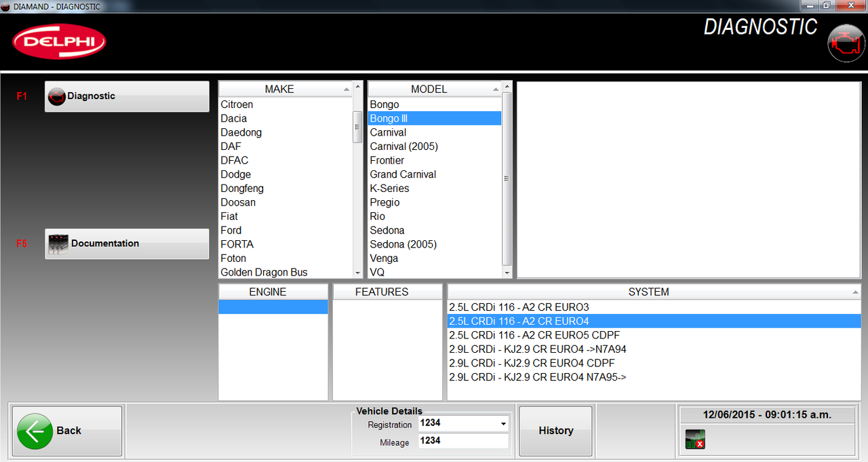
Task: Select Rio model
Action: (435, 216)
